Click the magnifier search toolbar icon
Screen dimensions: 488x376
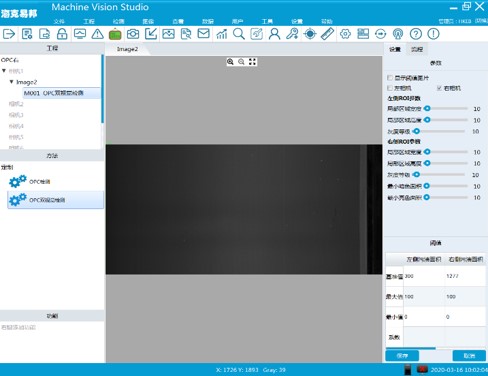click(x=239, y=34)
